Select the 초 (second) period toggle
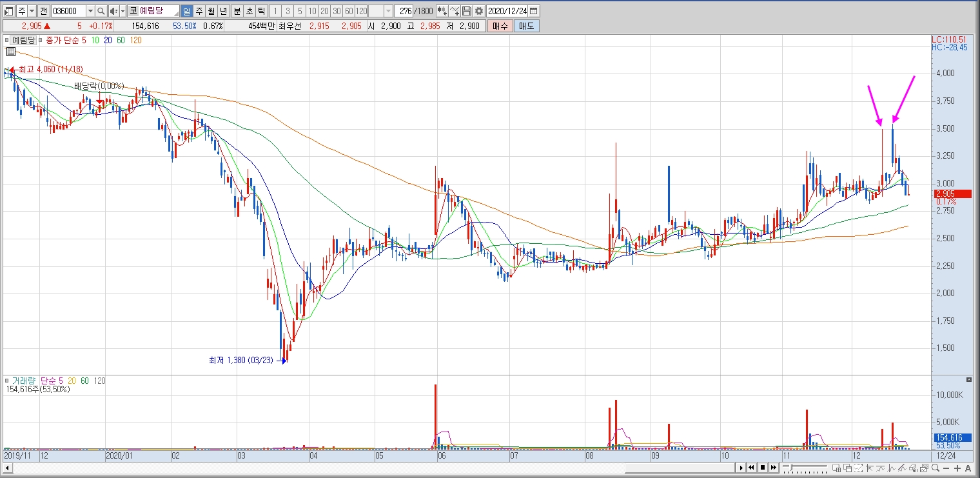This screenshot has width=980, height=478. [249, 11]
